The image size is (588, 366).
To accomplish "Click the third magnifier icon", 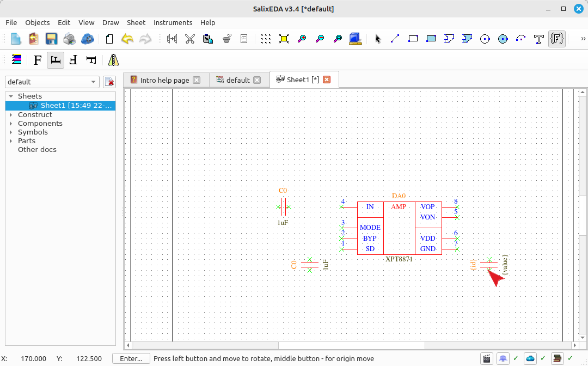I will pos(338,39).
